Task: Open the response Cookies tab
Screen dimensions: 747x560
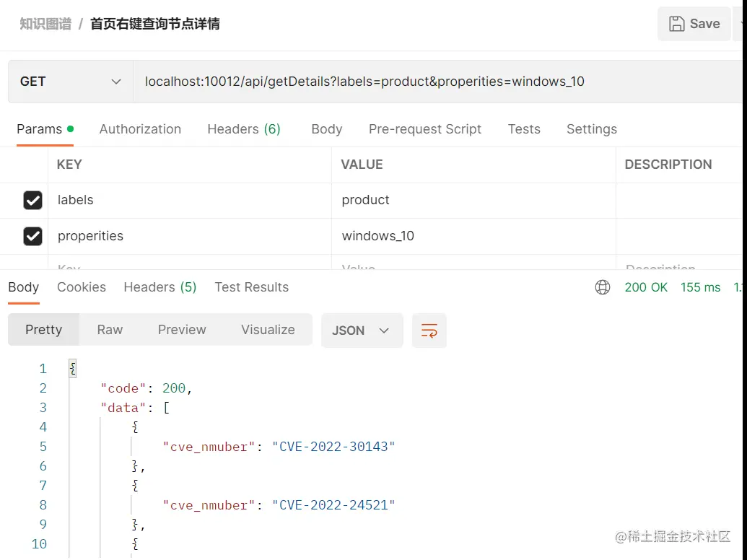Action: [x=82, y=287]
